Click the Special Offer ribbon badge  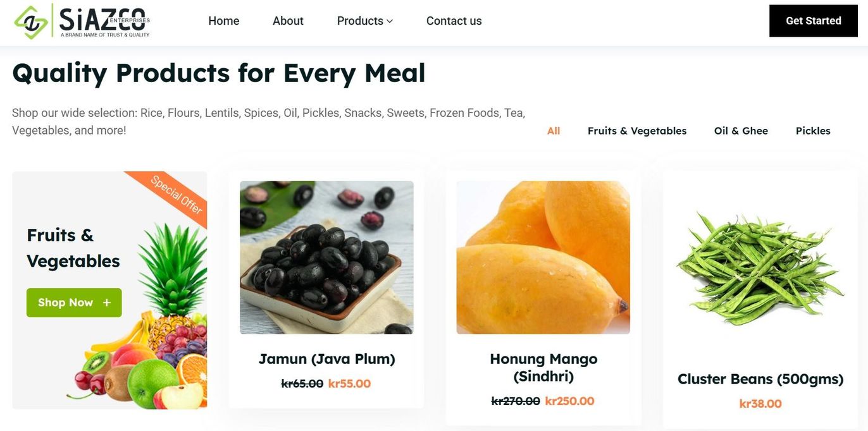point(177,194)
